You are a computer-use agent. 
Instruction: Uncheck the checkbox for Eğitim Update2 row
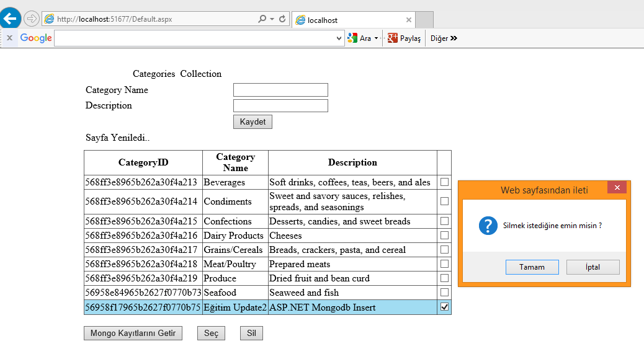coord(444,307)
